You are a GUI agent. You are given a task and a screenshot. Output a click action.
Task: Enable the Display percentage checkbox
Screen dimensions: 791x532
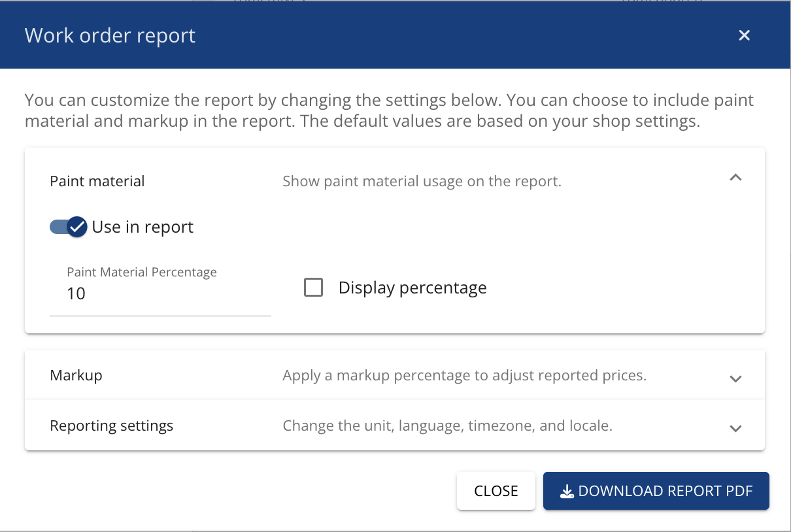pyautogui.click(x=314, y=287)
